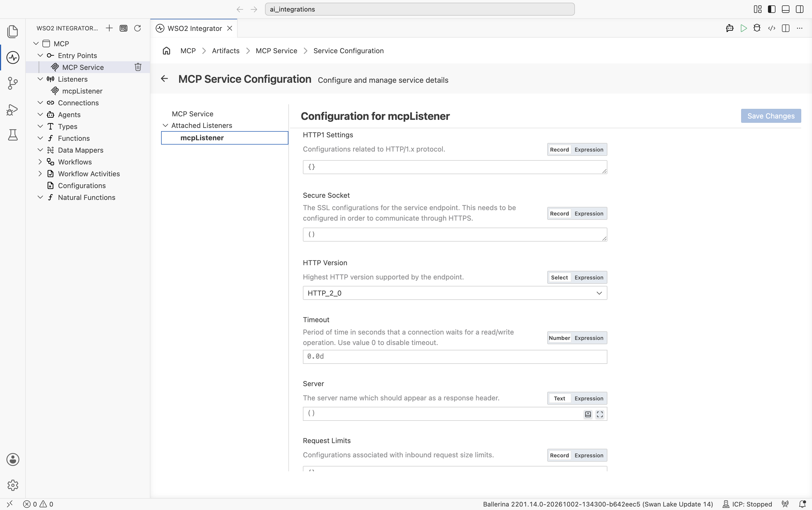The height and width of the screenshot is (510, 812).
Task: Click the add artifact plus icon
Action: coord(109,28)
